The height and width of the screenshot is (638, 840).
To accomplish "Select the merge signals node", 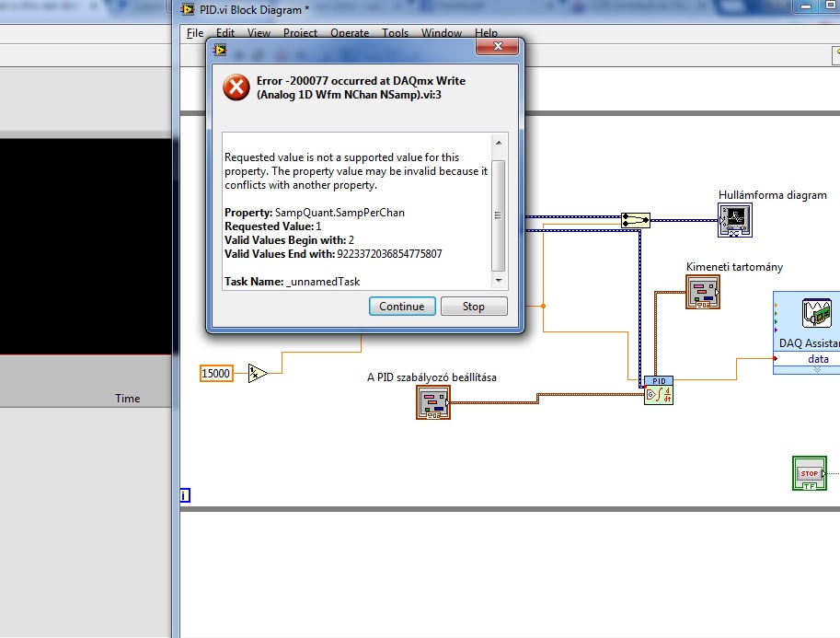I will tap(636, 220).
